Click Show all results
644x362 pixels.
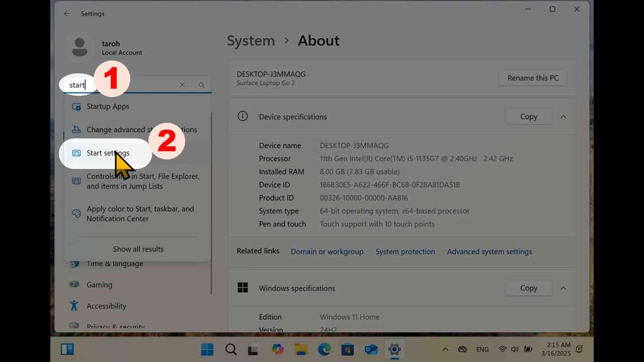point(138,249)
